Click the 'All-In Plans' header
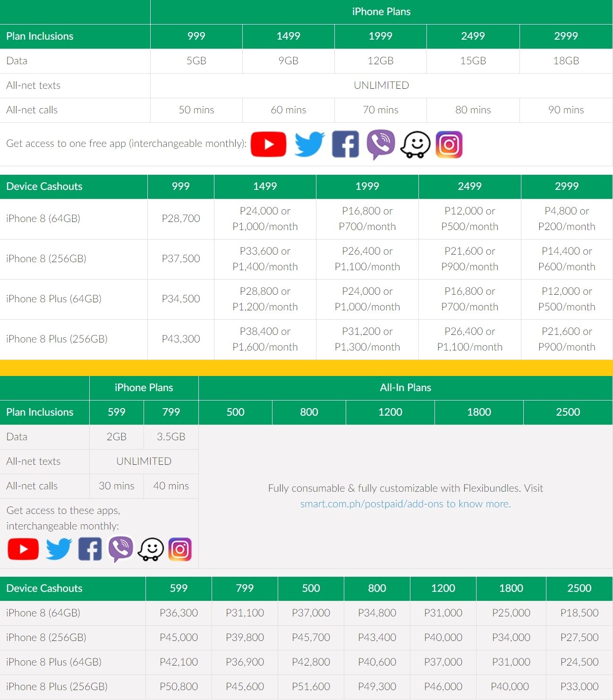Image resolution: width=613 pixels, height=700 pixels. pos(406,388)
